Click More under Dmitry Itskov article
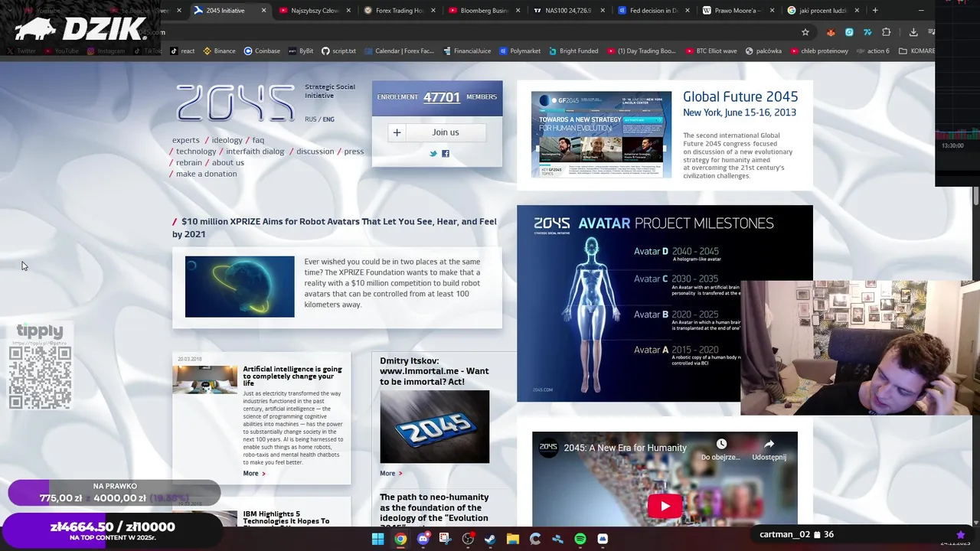This screenshot has height=551, width=980. 390,474
